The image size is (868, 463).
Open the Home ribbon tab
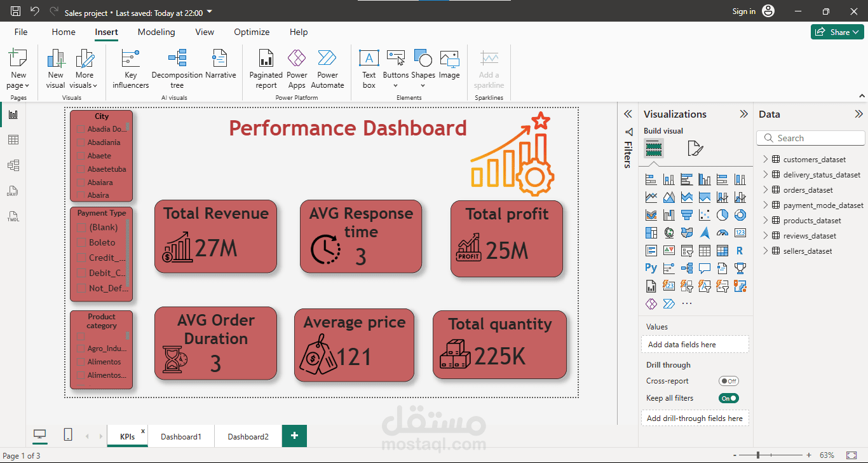(x=64, y=32)
